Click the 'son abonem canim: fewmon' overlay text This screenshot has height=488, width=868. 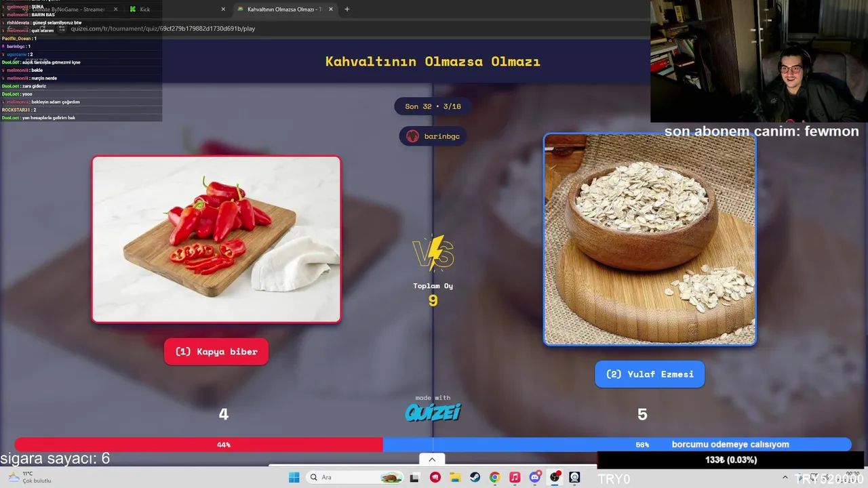pos(762,131)
